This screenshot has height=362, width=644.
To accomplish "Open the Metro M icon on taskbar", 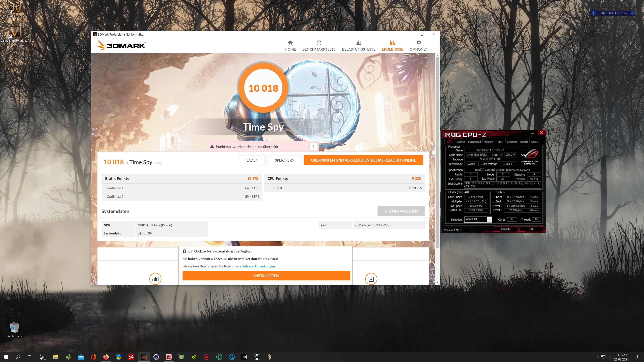I will pos(257,357).
